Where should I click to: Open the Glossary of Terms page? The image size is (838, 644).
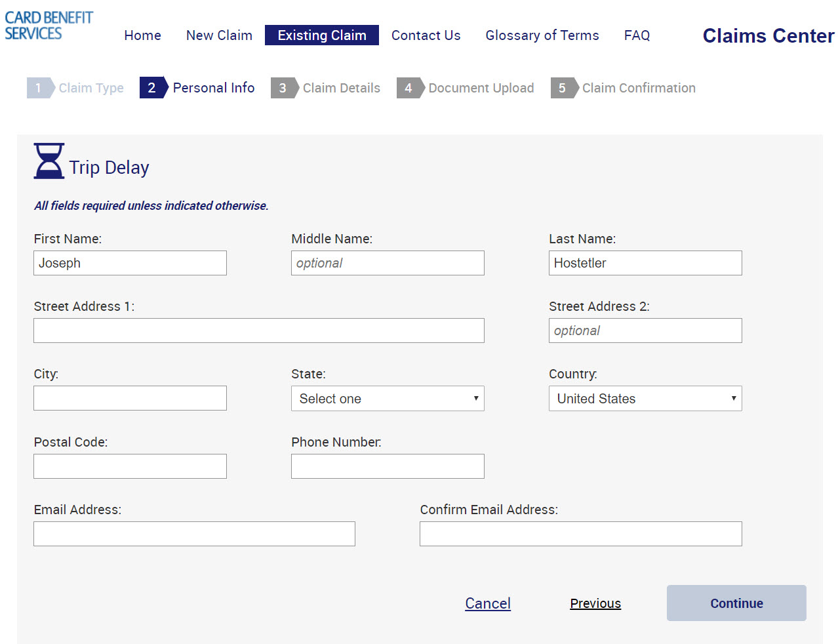coord(542,35)
